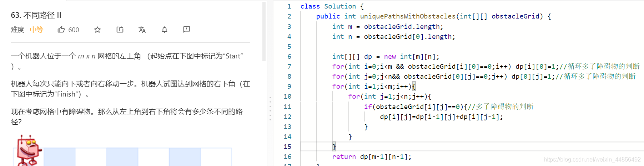Favorite the problem with star icon
Screen dimensions: 644x166
tap(97, 30)
